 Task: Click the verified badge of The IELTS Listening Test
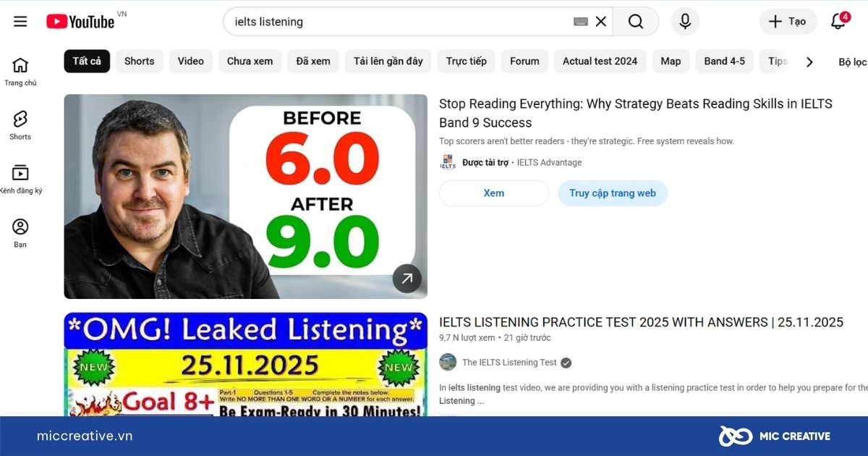point(566,362)
